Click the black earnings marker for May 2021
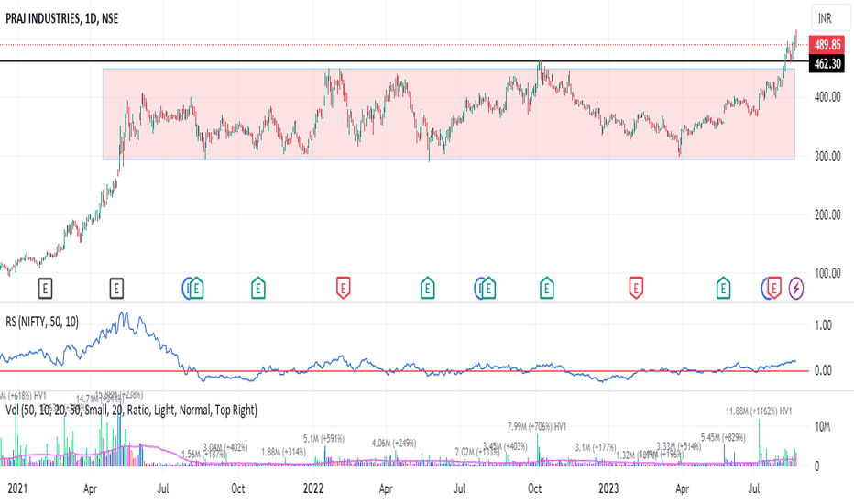The width and height of the screenshot is (854, 504). click(116, 289)
